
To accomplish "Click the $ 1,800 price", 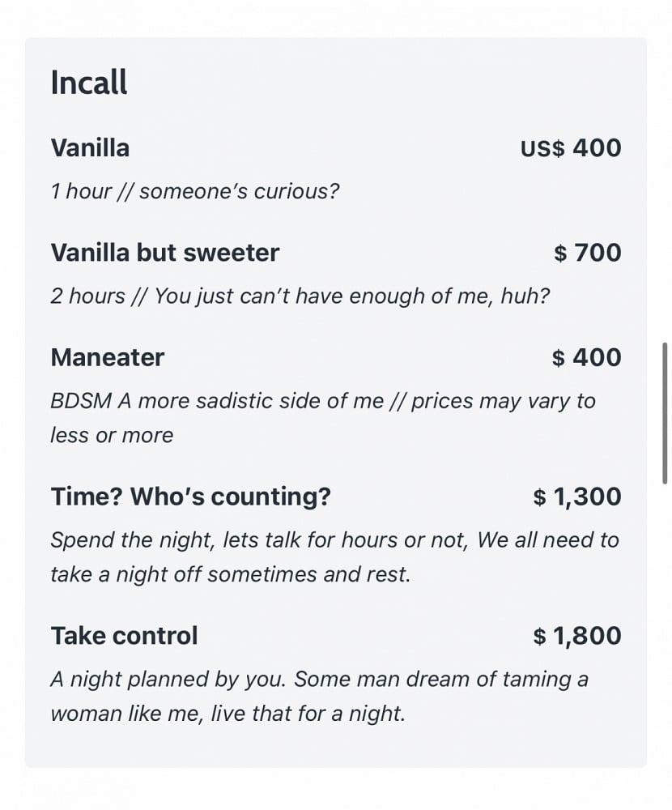I will point(577,636).
